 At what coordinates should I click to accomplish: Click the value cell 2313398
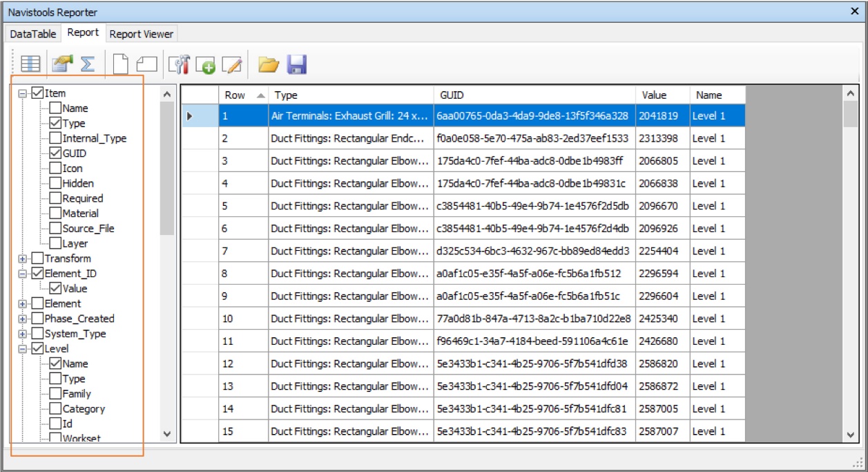(x=663, y=138)
